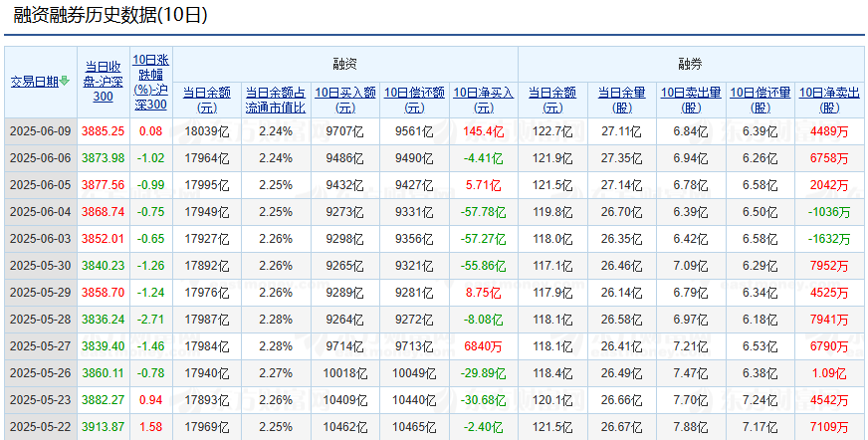The height and width of the screenshot is (440, 868).
Task: Click net sell value 7109万
Action: click(x=829, y=427)
